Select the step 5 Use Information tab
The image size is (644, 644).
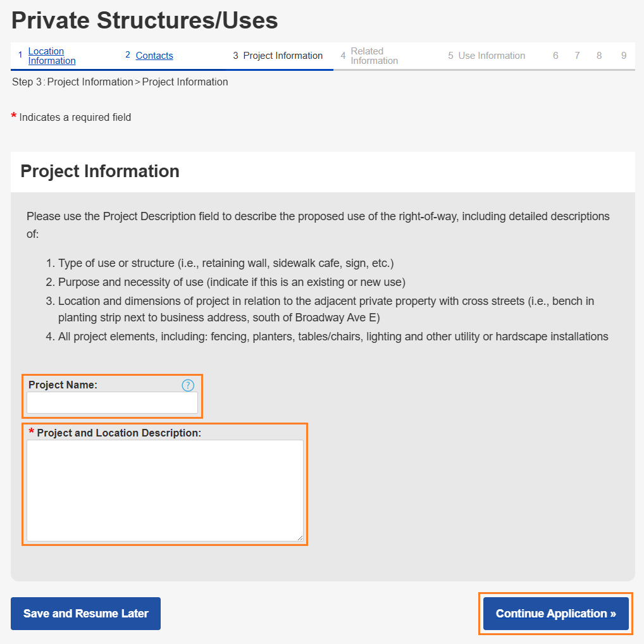[491, 56]
